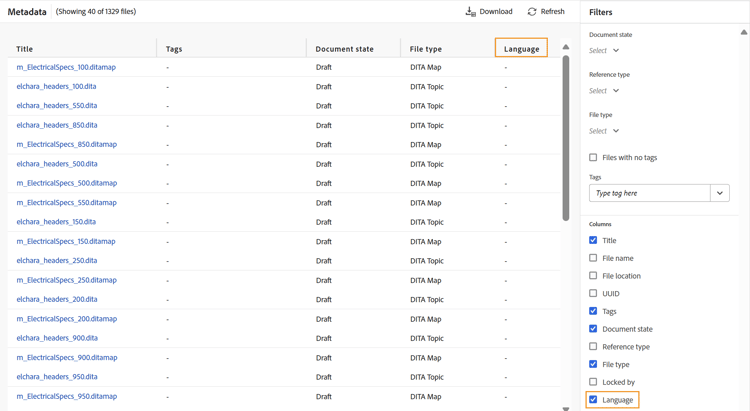Show the Locked by column
This screenshot has height=411, width=750.
point(593,382)
